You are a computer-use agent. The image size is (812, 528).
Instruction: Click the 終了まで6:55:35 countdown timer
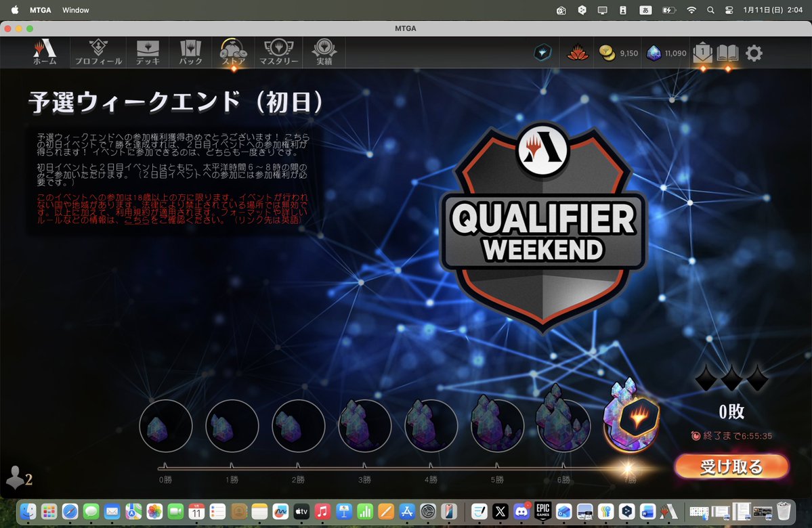tap(731, 436)
